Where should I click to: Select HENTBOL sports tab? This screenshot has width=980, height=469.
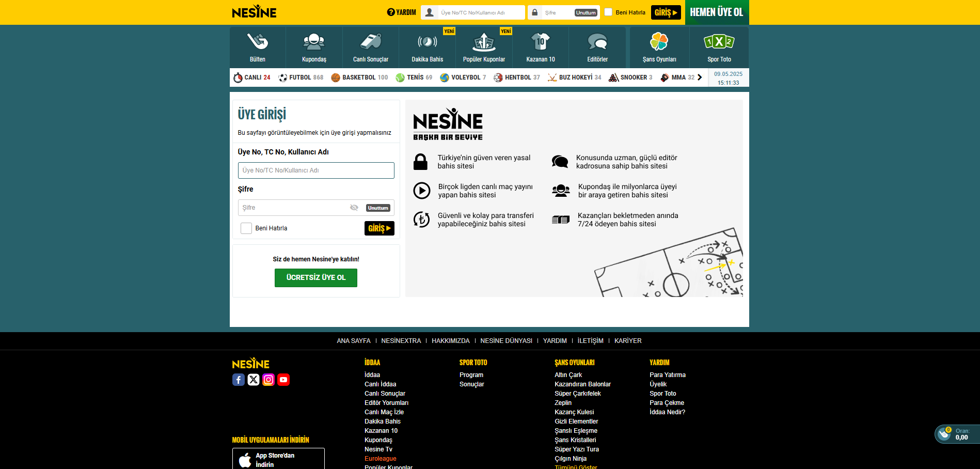(x=517, y=77)
